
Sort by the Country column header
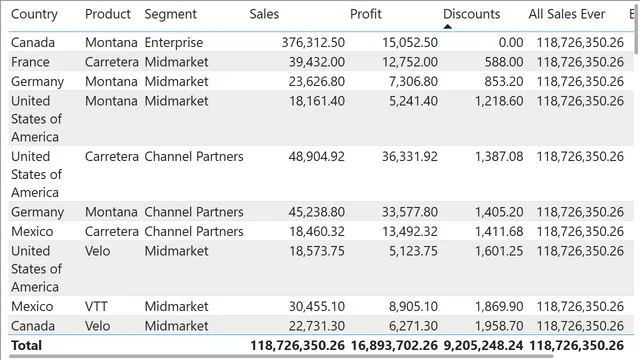pos(34,14)
